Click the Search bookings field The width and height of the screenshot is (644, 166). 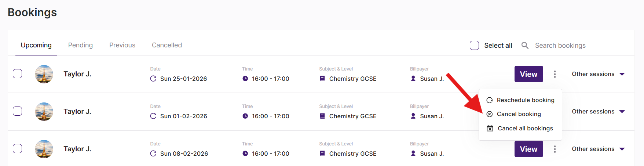pos(560,46)
